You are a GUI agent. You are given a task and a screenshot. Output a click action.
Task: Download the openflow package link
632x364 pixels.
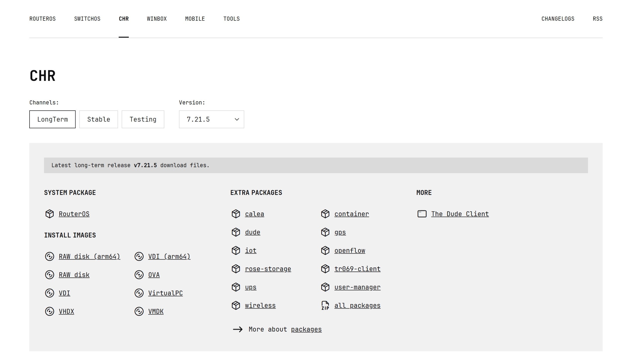click(x=350, y=250)
